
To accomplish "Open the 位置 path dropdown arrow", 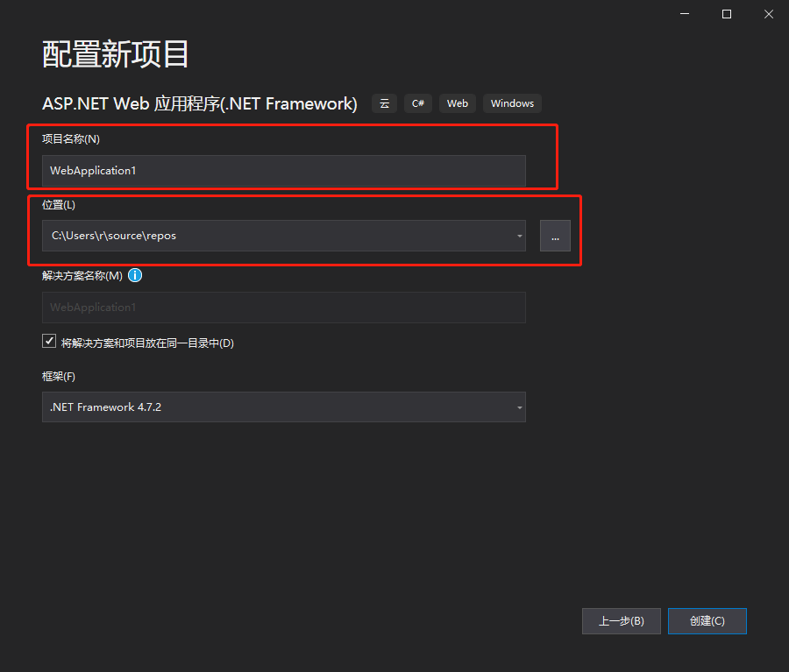I will pos(519,236).
